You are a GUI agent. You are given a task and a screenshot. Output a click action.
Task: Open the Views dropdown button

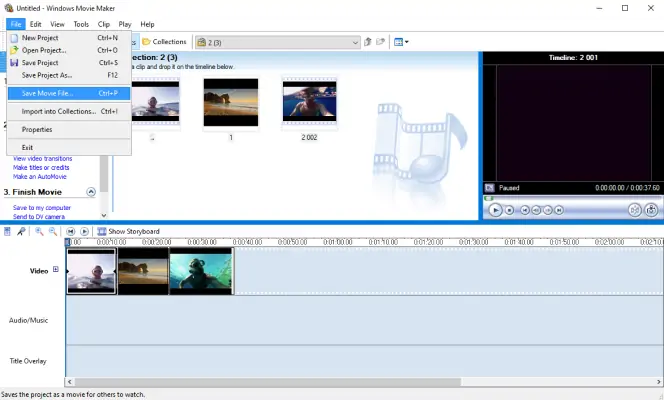(x=401, y=42)
